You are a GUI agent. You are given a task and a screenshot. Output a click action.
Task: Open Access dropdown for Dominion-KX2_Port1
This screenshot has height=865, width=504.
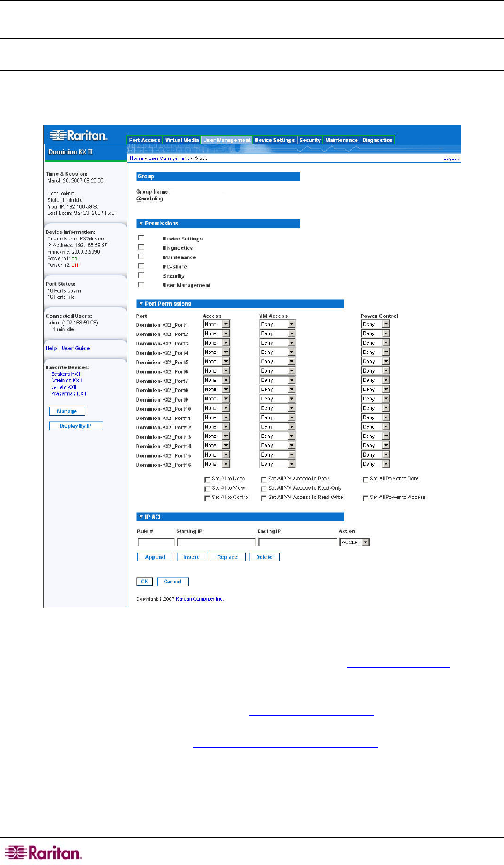coord(216,324)
